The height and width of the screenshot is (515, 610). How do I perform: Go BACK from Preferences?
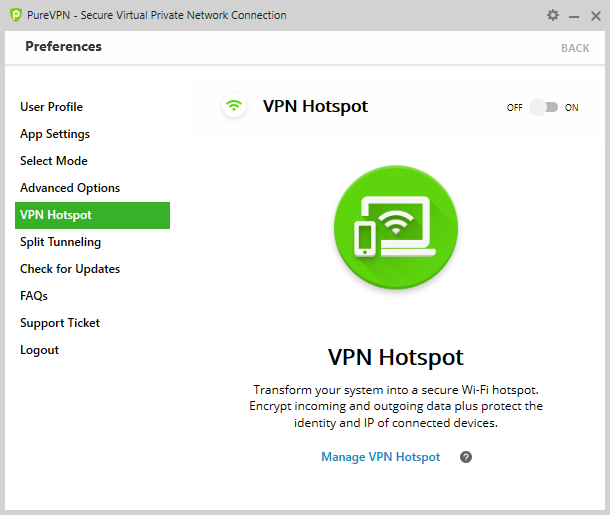(x=575, y=48)
